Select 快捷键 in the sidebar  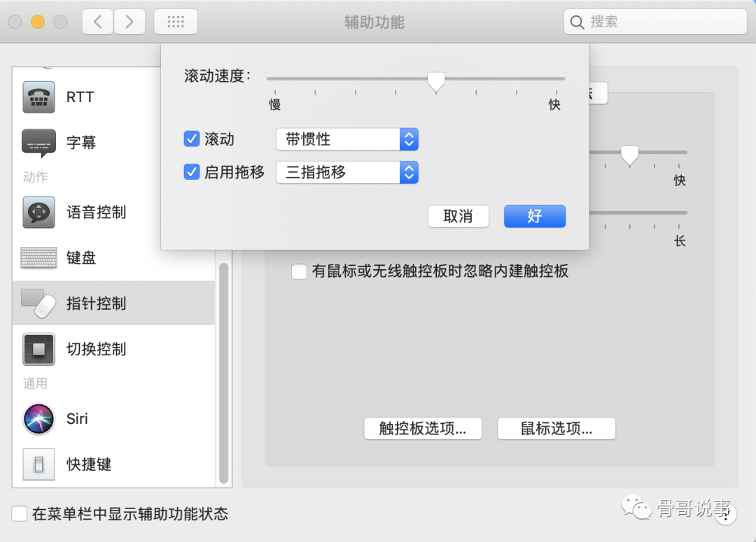pos(114,464)
